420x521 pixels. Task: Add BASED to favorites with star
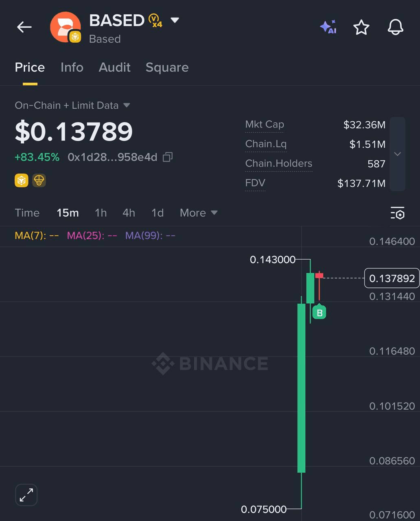361,28
